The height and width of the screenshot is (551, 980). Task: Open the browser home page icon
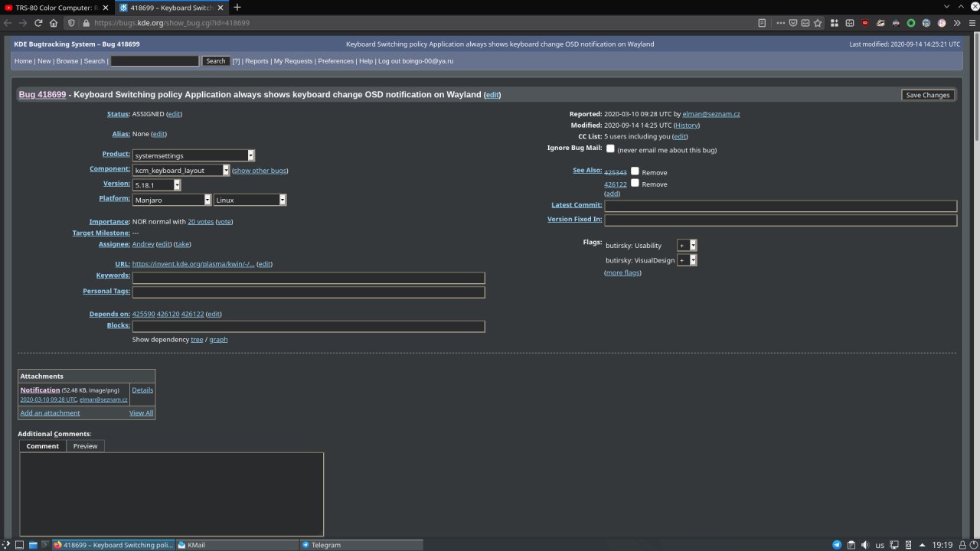coord(54,23)
